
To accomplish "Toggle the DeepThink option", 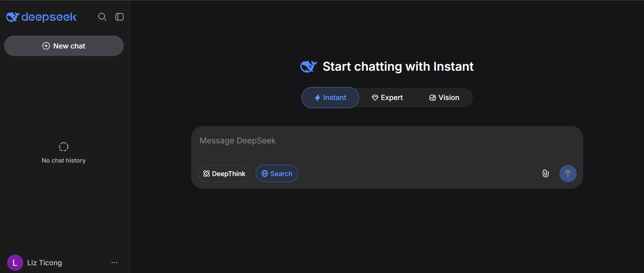I will (224, 174).
